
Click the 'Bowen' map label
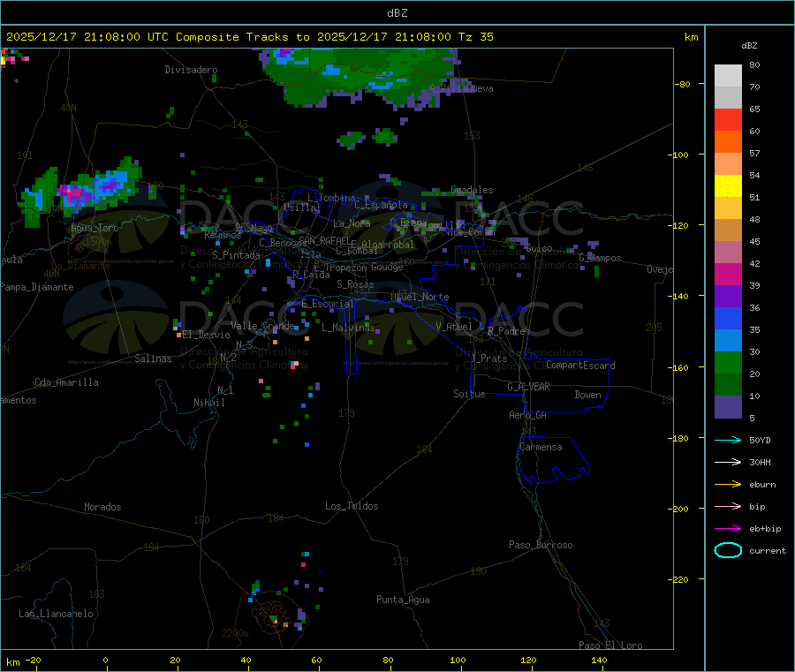pyautogui.click(x=587, y=395)
